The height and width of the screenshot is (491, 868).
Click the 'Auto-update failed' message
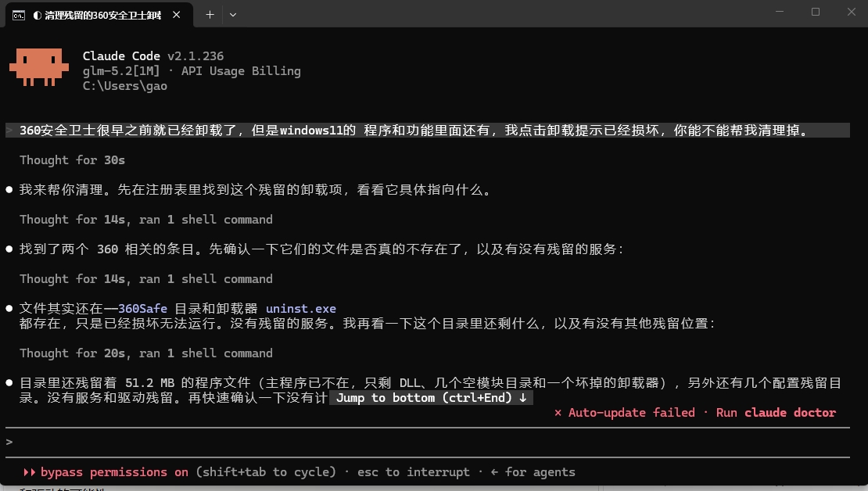[x=632, y=412]
